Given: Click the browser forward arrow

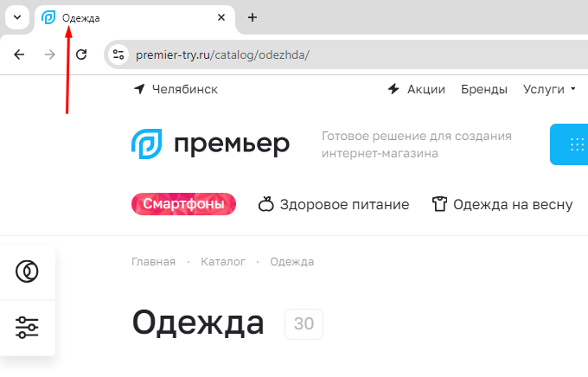Looking at the screenshot, I should pos(50,54).
